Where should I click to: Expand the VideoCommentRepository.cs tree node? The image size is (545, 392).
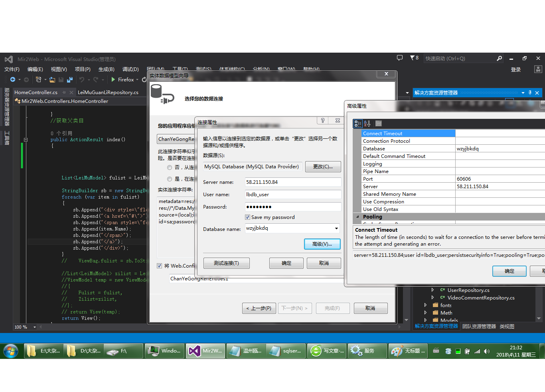point(432,297)
